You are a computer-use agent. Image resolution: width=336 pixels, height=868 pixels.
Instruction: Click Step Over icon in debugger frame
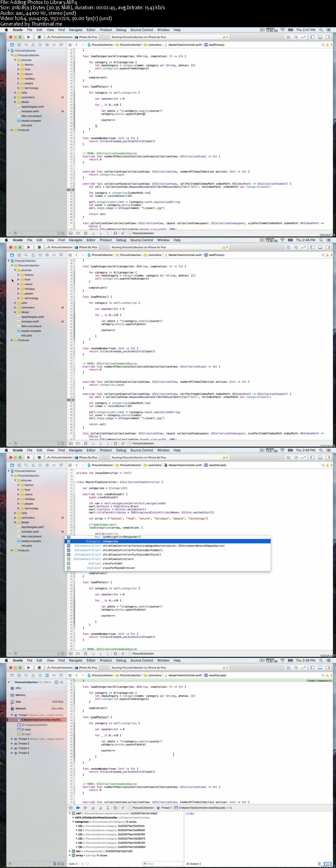pos(93,808)
